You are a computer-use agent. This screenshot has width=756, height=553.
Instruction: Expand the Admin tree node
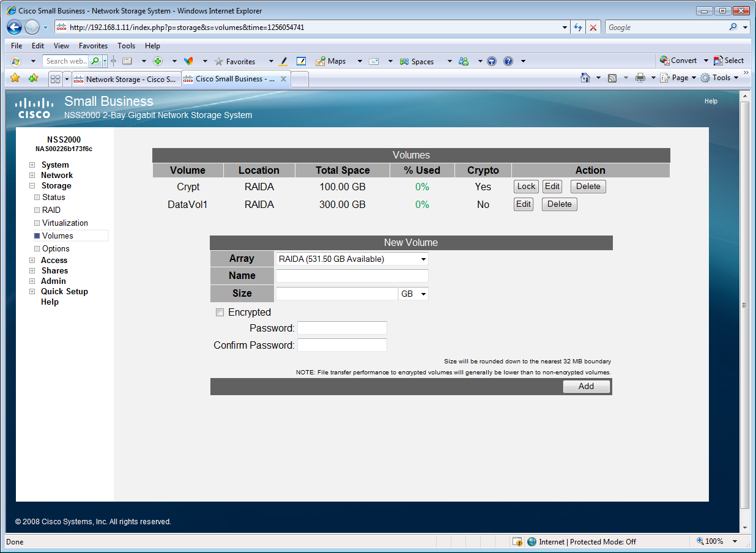(x=32, y=281)
